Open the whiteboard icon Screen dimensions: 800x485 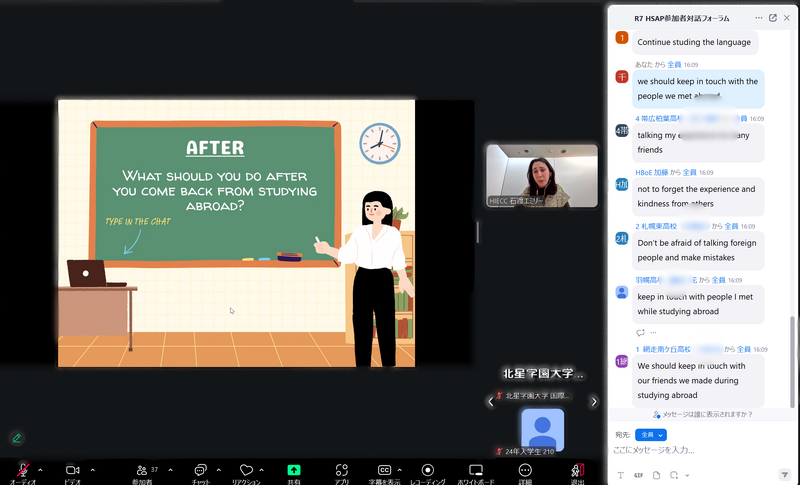coord(476,470)
